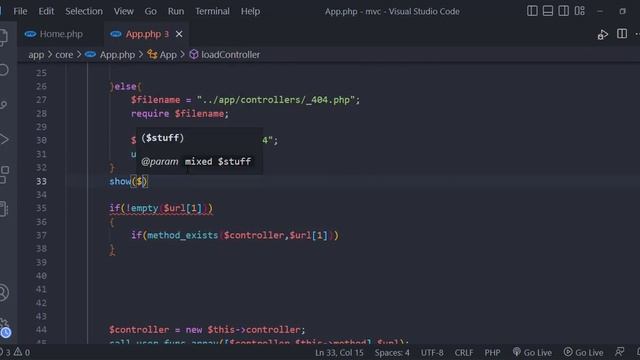
Task: Change encoding via UTF-8 status entry
Action: (432, 353)
